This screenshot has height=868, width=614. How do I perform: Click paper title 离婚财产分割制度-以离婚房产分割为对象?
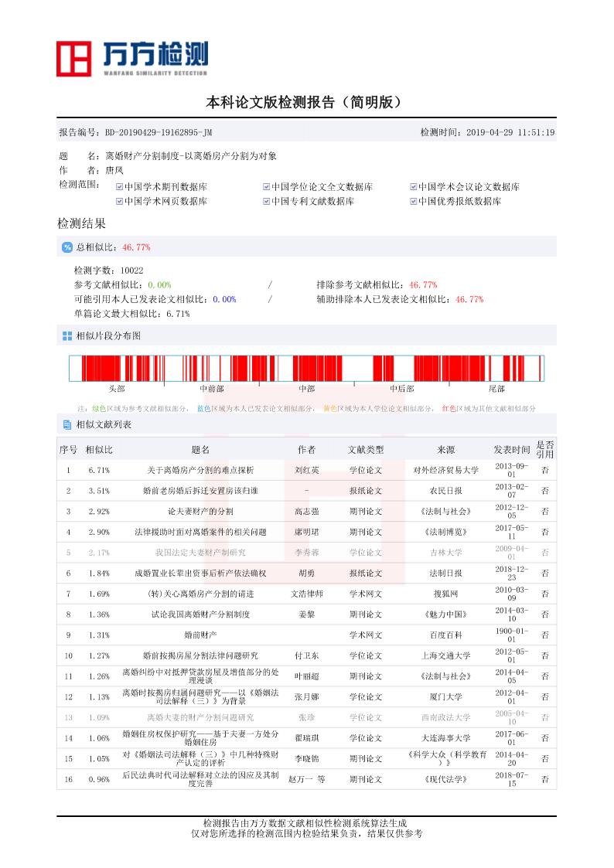[191, 156]
